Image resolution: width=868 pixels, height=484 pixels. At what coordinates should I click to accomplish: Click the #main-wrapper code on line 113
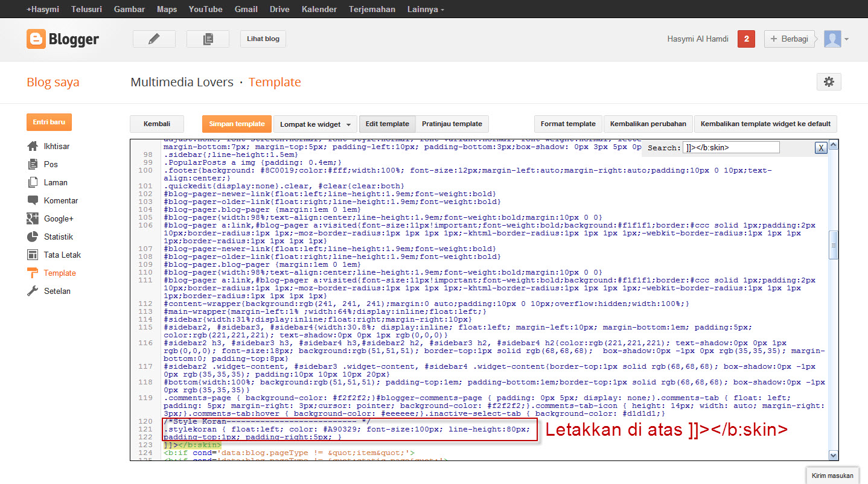tap(325, 311)
